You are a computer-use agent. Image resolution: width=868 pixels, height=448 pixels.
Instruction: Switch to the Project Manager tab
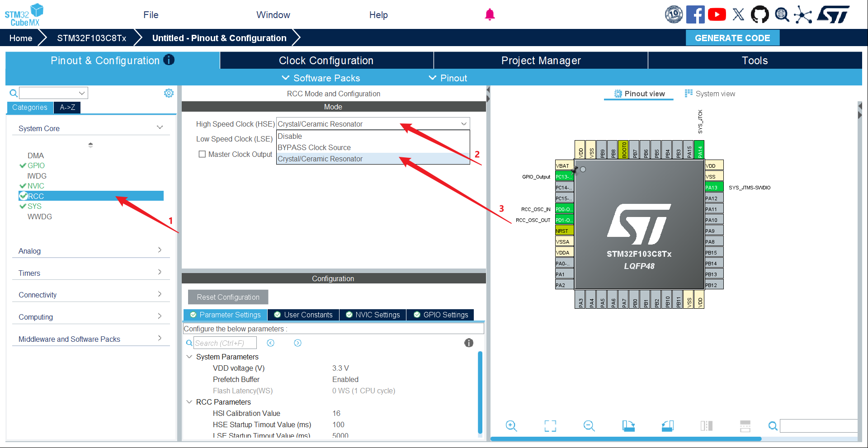point(541,61)
